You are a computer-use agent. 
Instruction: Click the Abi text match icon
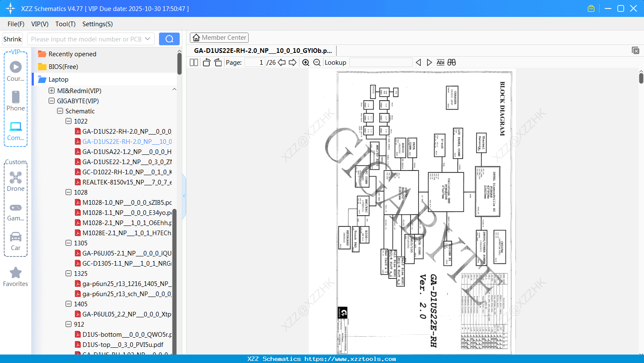[x=440, y=63]
